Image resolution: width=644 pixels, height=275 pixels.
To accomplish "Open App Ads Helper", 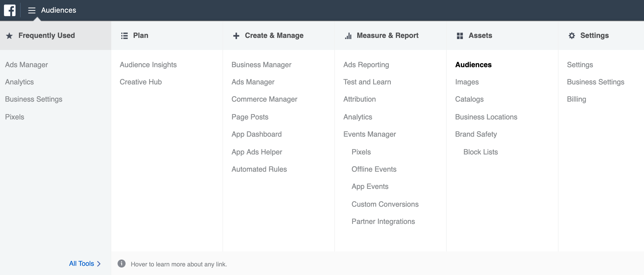I will (x=257, y=152).
